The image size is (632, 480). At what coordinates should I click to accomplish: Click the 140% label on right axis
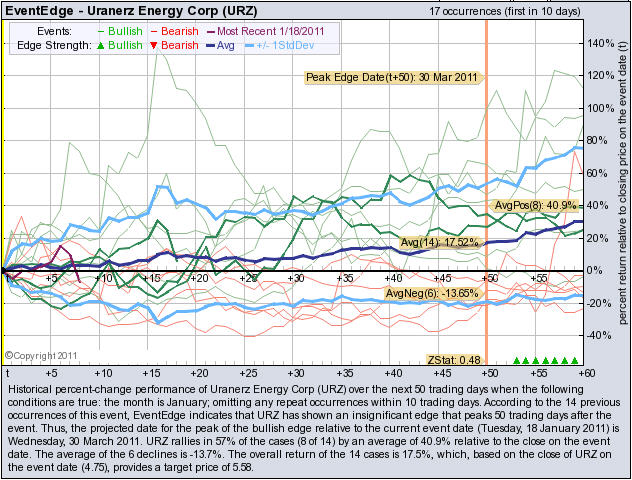pyautogui.click(x=600, y=43)
